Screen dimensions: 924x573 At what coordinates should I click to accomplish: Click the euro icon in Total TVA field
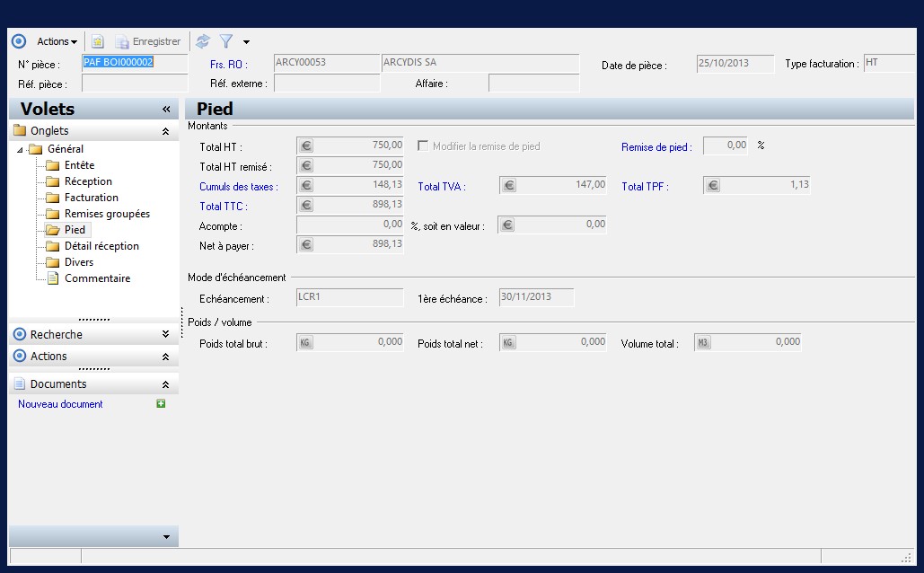click(x=509, y=186)
